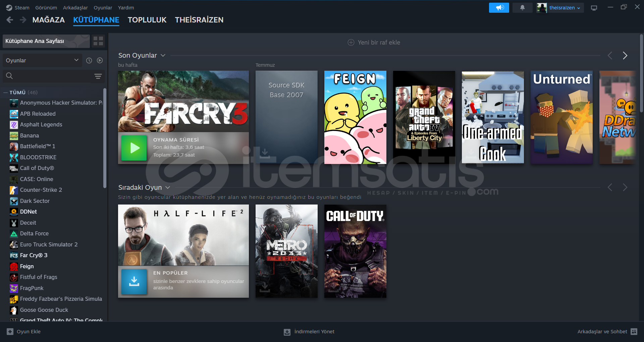Go back with the left arrow
Screen dimensions: 644x342
point(10,20)
